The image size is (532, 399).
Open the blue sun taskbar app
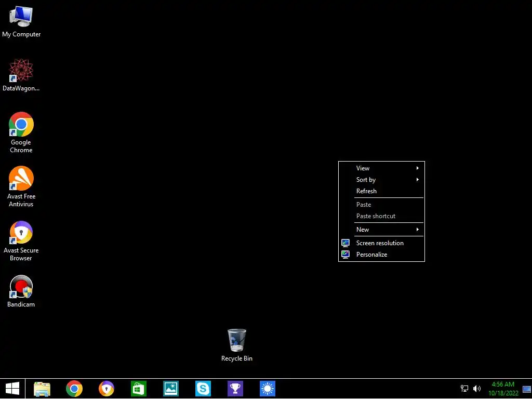(268, 389)
